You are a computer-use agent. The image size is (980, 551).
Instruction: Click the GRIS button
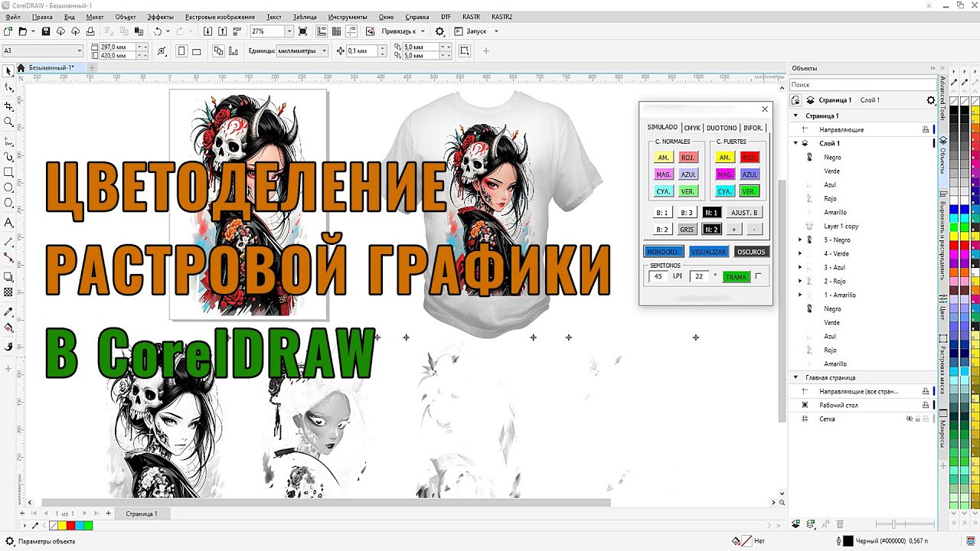click(687, 230)
